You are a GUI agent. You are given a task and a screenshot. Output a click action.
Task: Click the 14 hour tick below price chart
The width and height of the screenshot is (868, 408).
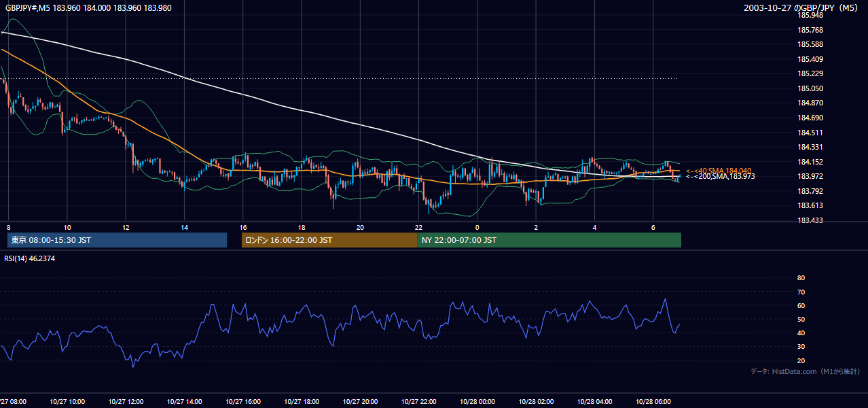pyautogui.click(x=184, y=227)
